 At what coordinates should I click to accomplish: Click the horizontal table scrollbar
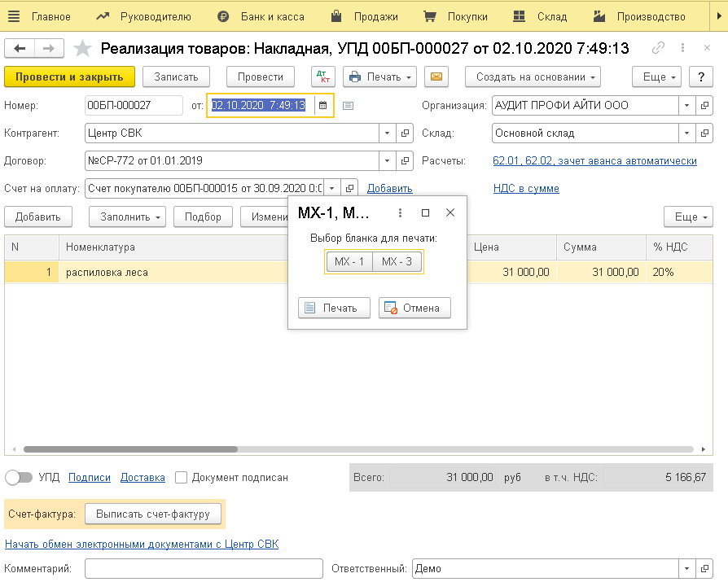tap(130, 449)
